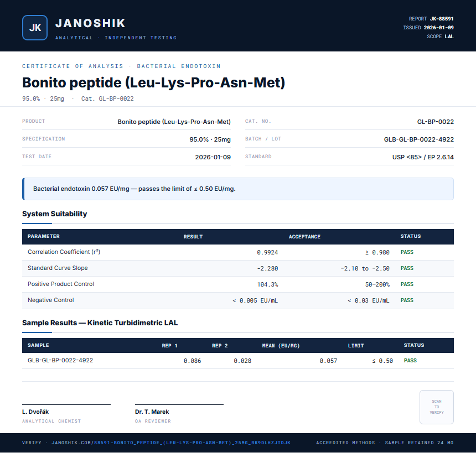
Task: Click PASS status in sample results row
Action: click(x=410, y=361)
